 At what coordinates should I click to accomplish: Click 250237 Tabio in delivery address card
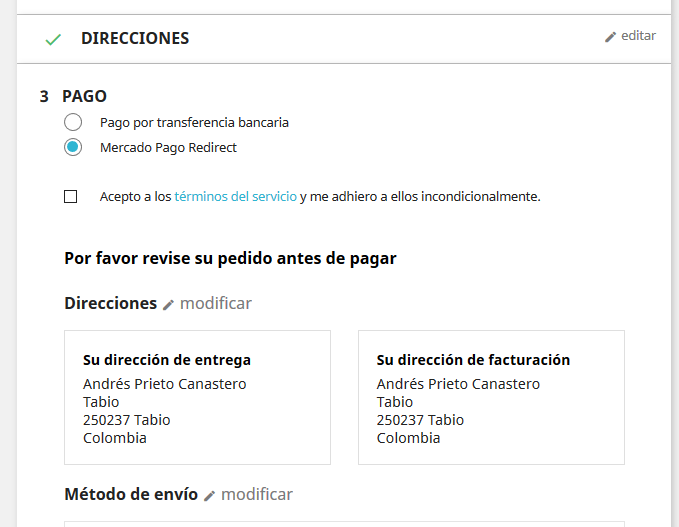click(126, 420)
